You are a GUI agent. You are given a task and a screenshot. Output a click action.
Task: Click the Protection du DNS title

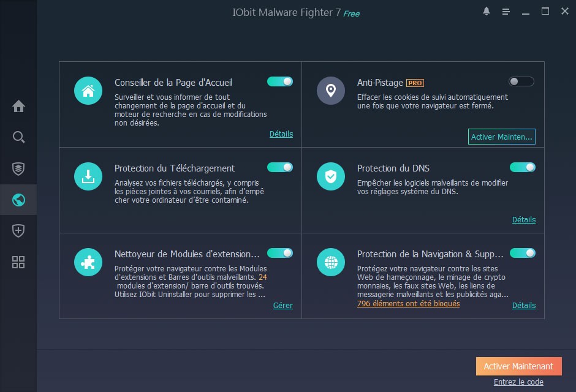pyautogui.click(x=393, y=168)
